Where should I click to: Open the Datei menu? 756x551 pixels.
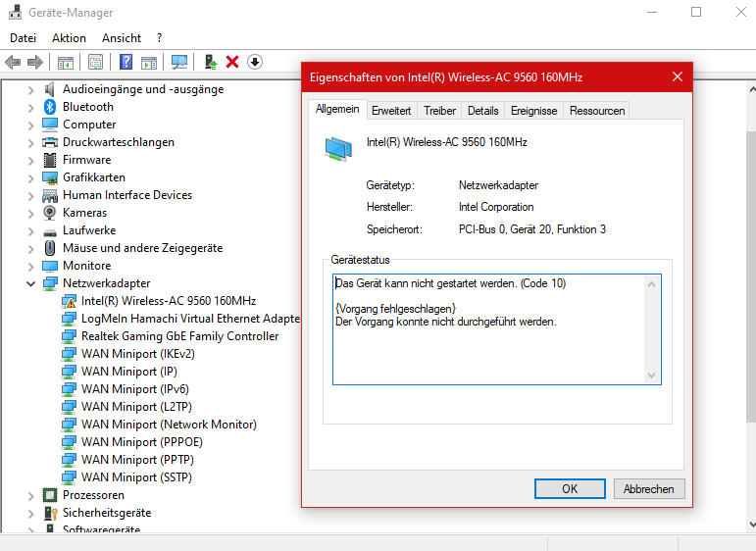coord(23,38)
